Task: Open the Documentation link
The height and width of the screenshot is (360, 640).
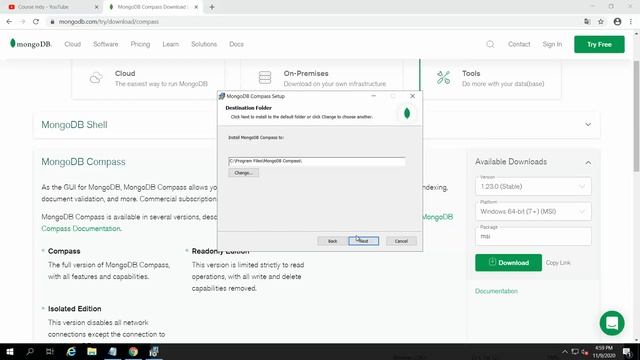Action: tap(496, 291)
